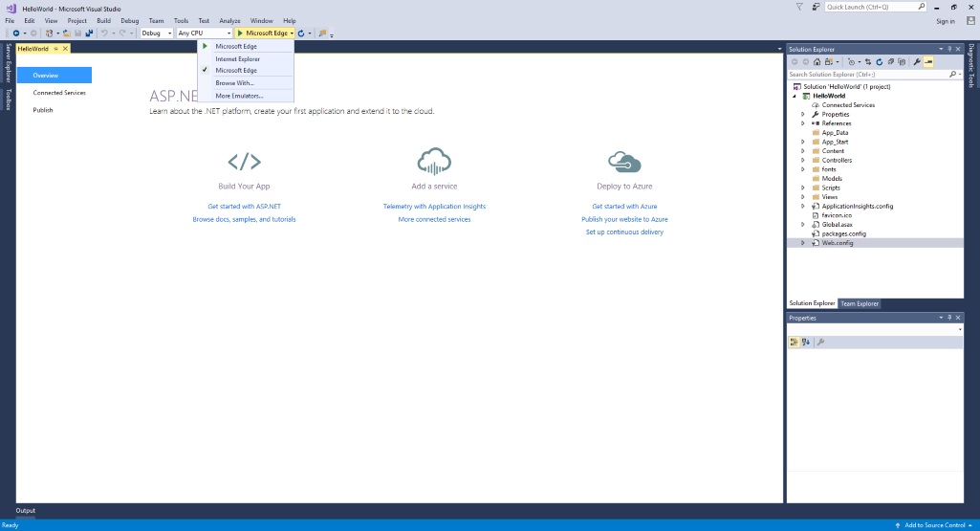Screen dimensions: 980x531
Task: Click the send feedback icon in title bar
Action: [x=815, y=7]
